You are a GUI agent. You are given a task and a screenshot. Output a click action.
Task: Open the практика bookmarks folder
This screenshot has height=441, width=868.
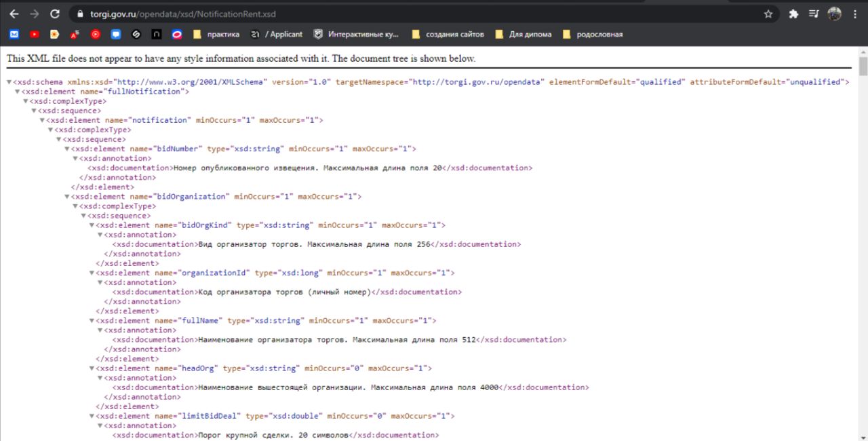216,34
